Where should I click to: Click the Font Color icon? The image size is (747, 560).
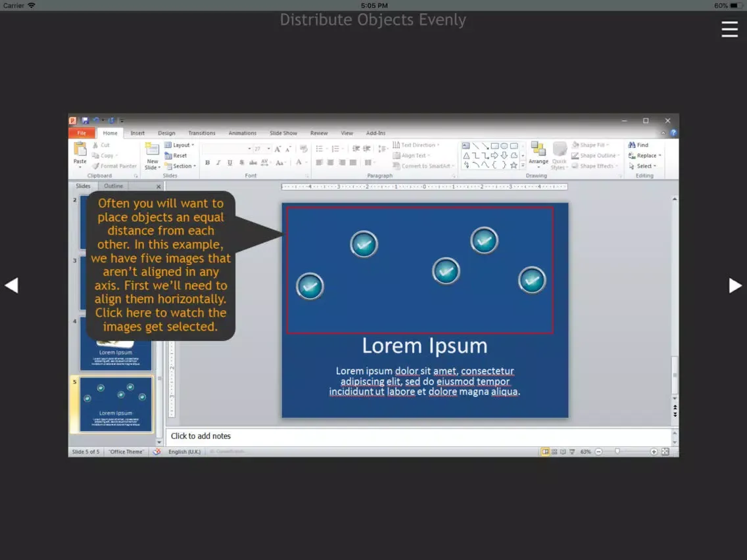[299, 163]
